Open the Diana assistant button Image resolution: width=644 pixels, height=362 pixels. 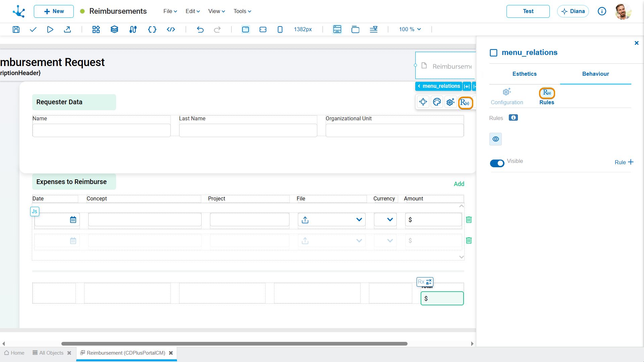(573, 11)
